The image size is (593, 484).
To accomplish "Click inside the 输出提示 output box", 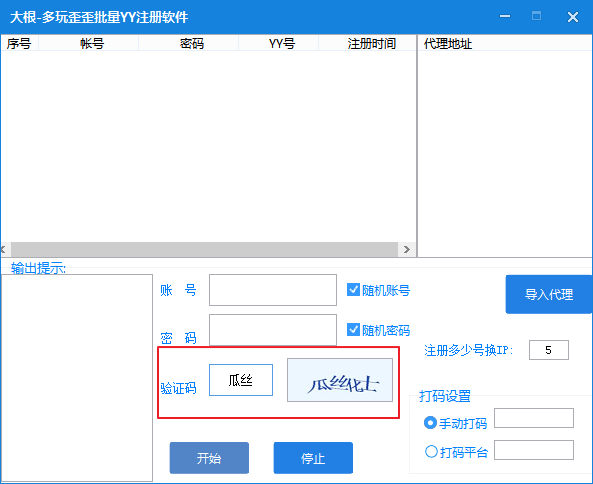I will pos(77,378).
